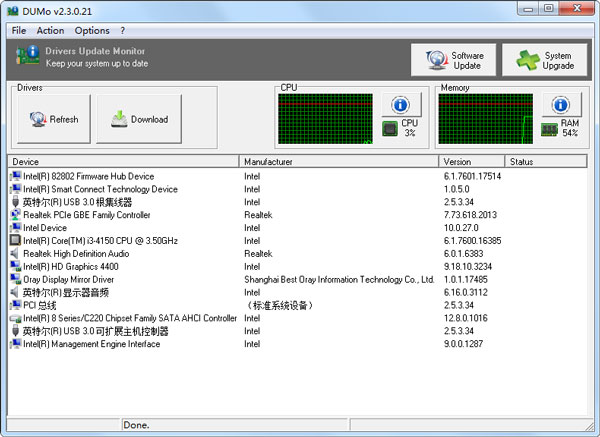The width and height of the screenshot is (600, 437).
Task: Sort by the Status column header
Action: [x=546, y=161]
